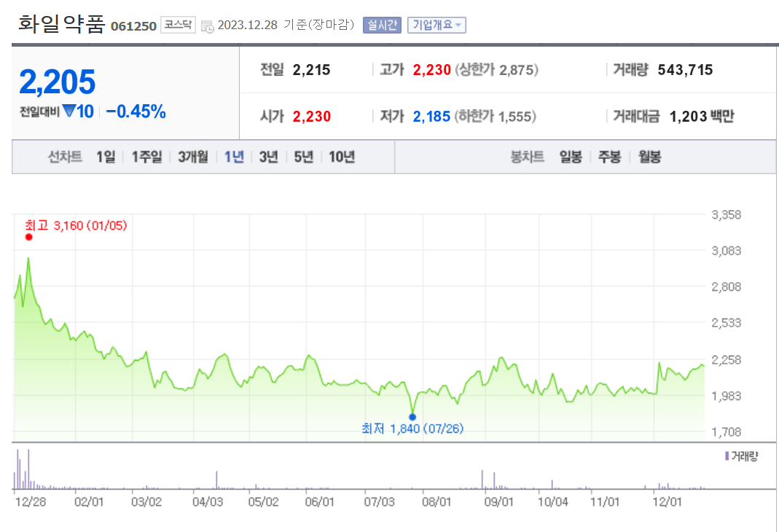Select the 10년 line chart tab
Viewport: 779px width, 532px height.
click(342, 157)
